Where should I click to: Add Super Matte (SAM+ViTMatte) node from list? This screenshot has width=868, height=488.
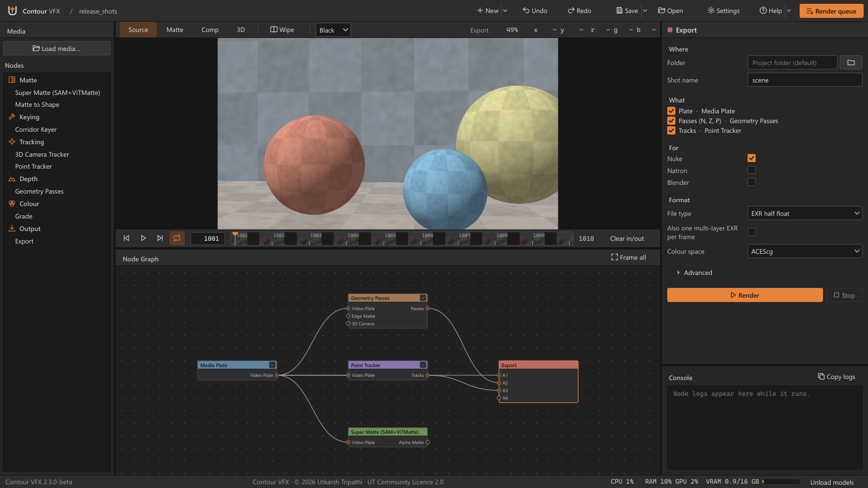tap(58, 93)
